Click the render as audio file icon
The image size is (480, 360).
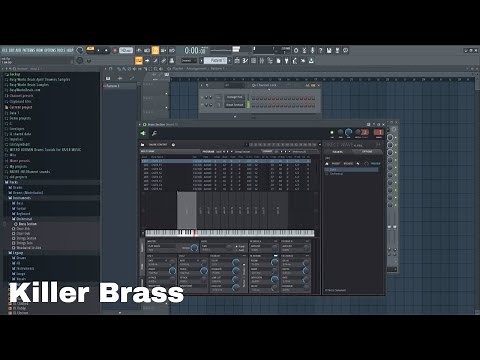(337, 50)
